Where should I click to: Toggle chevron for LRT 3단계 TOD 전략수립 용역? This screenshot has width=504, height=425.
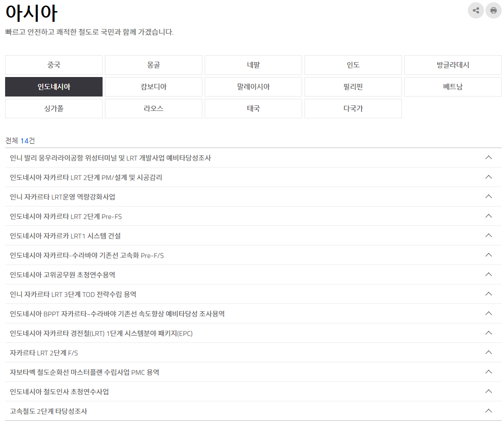489,294
